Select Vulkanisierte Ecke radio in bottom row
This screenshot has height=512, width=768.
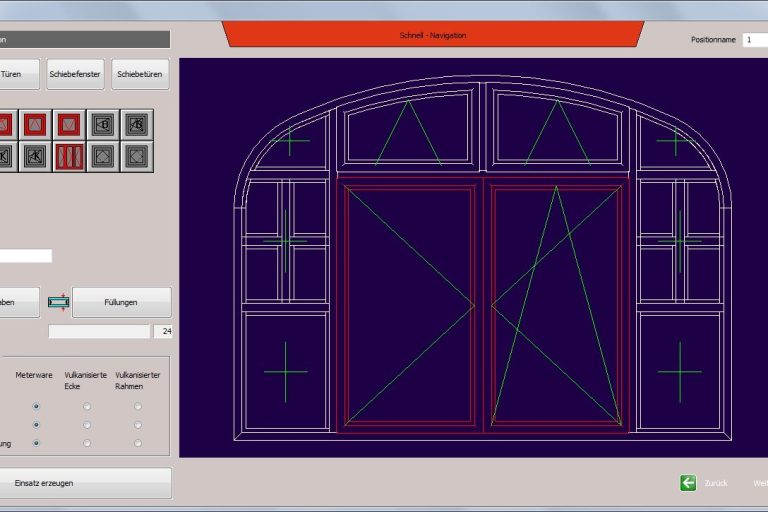87,442
